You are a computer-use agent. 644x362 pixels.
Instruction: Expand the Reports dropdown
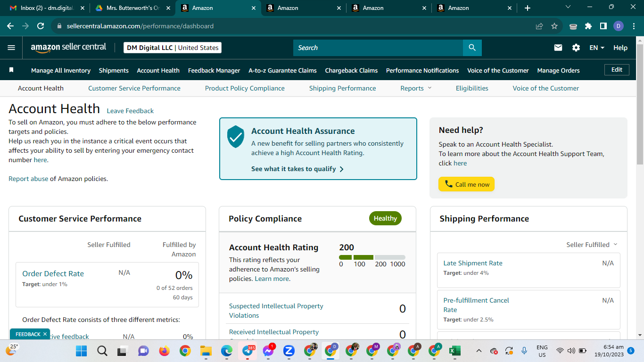pyautogui.click(x=416, y=88)
